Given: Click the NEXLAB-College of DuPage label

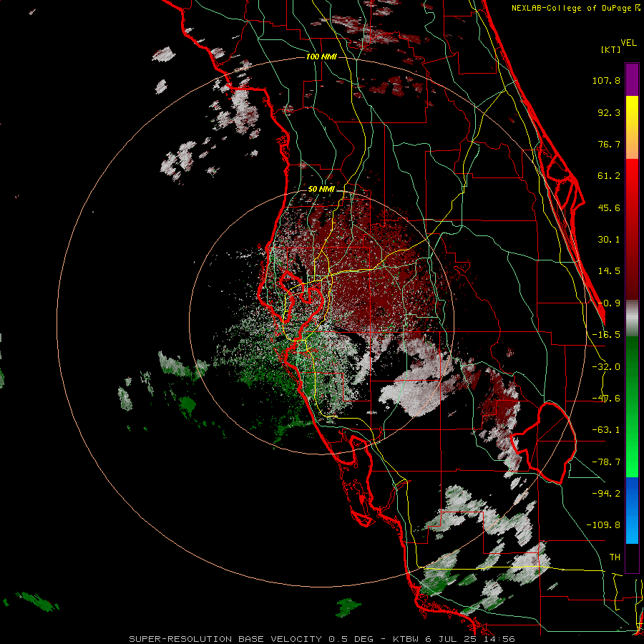Looking at the screenshot, I should (x=572, y=8).
